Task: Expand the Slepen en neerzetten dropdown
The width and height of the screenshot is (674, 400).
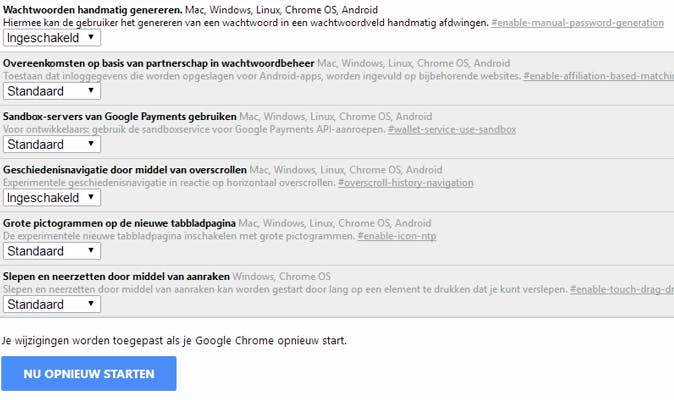Action: pos(52,304)
